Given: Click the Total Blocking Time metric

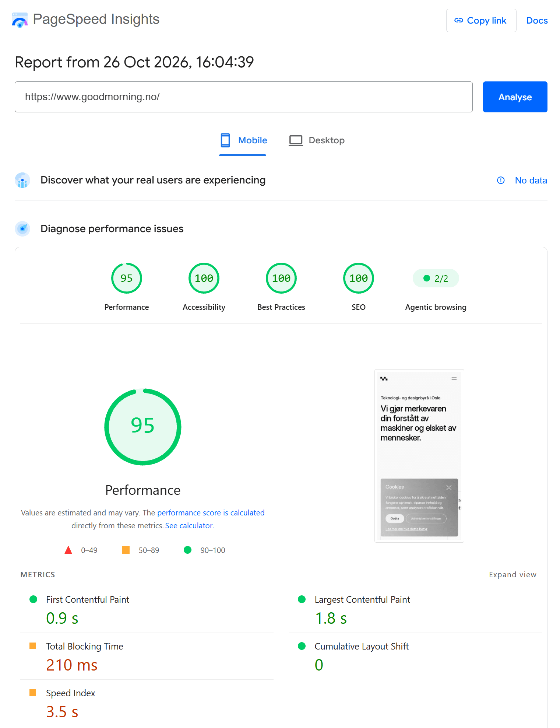Looking at the screenshot, I should 147,656.
